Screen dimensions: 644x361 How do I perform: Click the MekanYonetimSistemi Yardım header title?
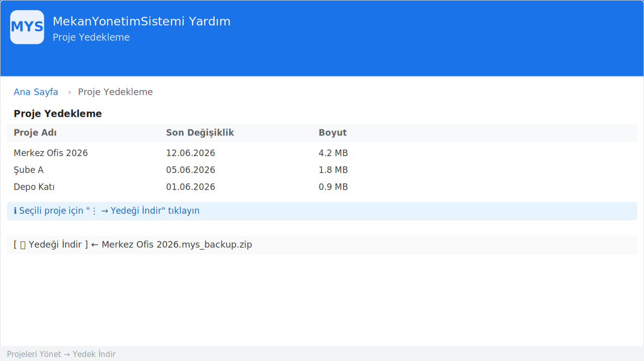click(x=141, y=22)
